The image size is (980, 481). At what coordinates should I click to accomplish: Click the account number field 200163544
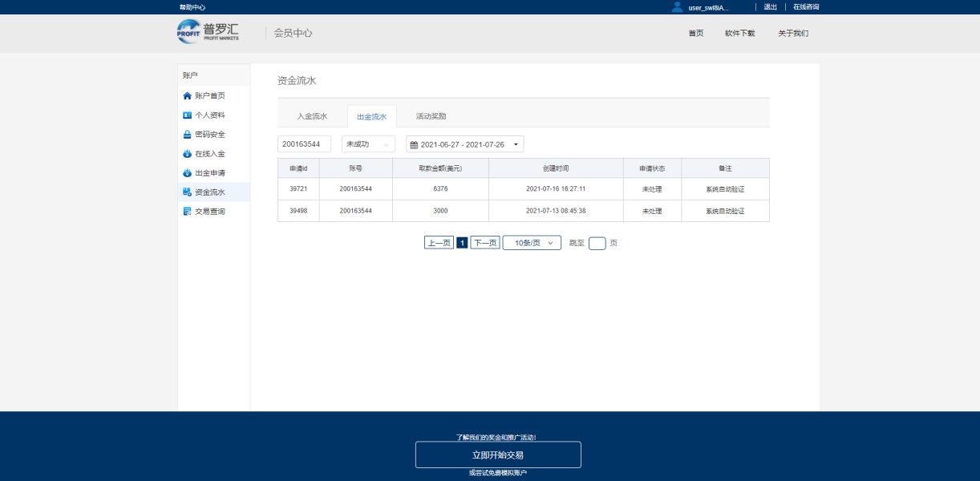(x=304, y=144)
